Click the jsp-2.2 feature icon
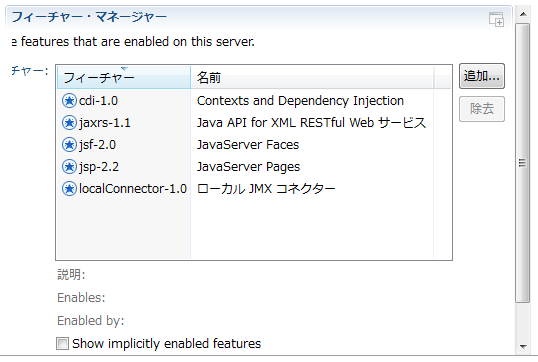538x362 pixels. tap(69, 167)
